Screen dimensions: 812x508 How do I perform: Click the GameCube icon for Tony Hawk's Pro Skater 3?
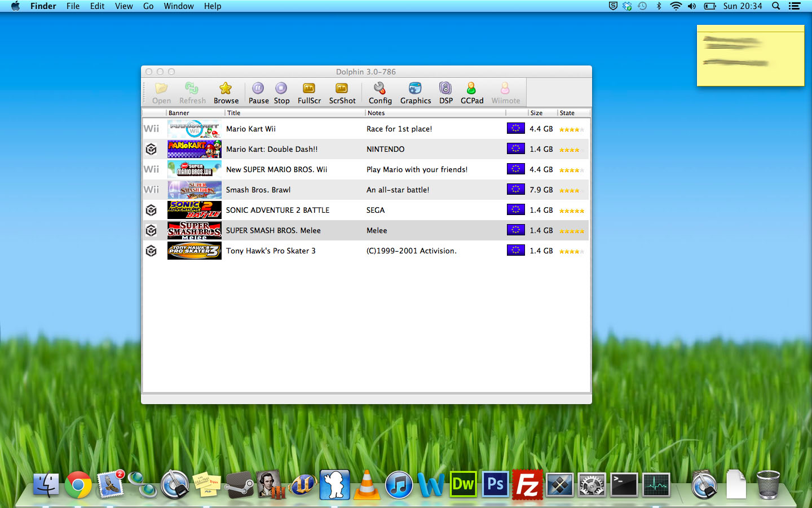[151, 251]
